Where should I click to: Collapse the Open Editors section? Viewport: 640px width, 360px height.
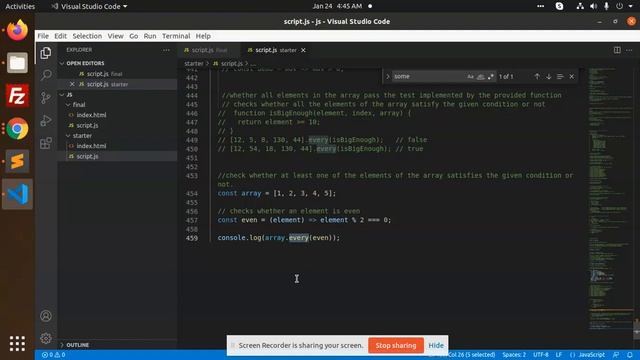tap(86, 63)
